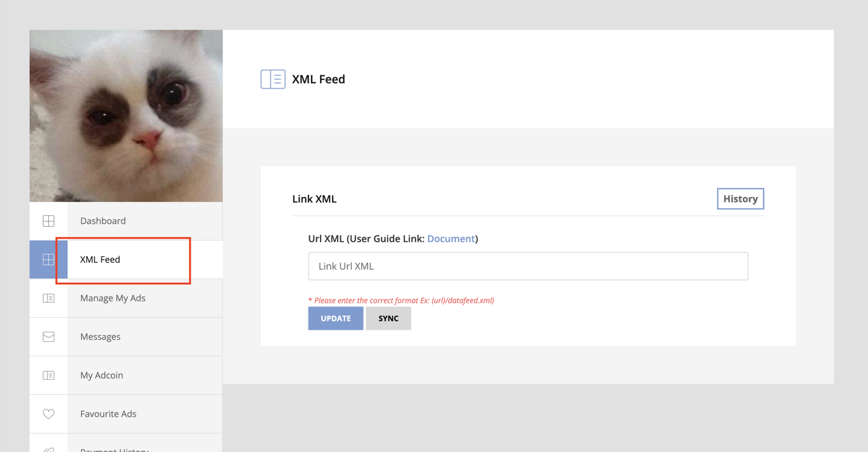Click the cat profile picture
The width and height of the screenshot is (868, 452).
pos(126,116)
